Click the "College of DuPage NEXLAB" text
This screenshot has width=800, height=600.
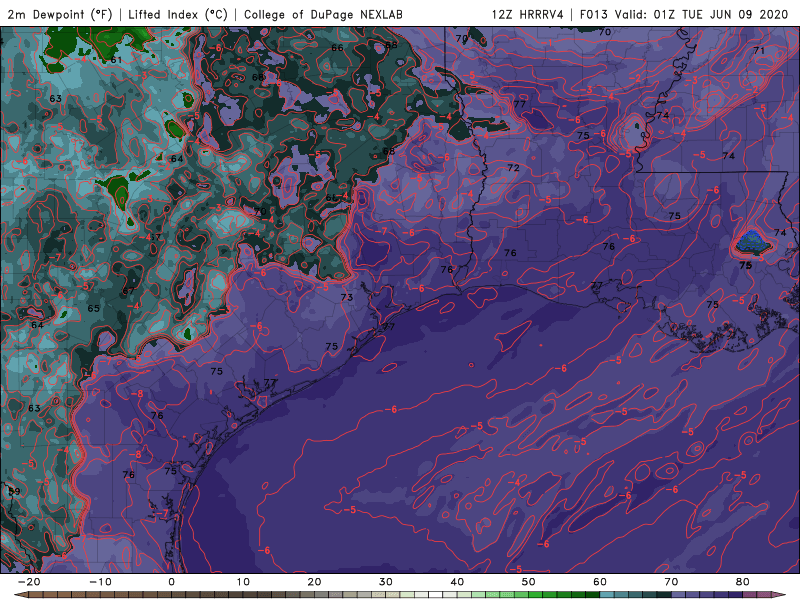pos(323,14)
